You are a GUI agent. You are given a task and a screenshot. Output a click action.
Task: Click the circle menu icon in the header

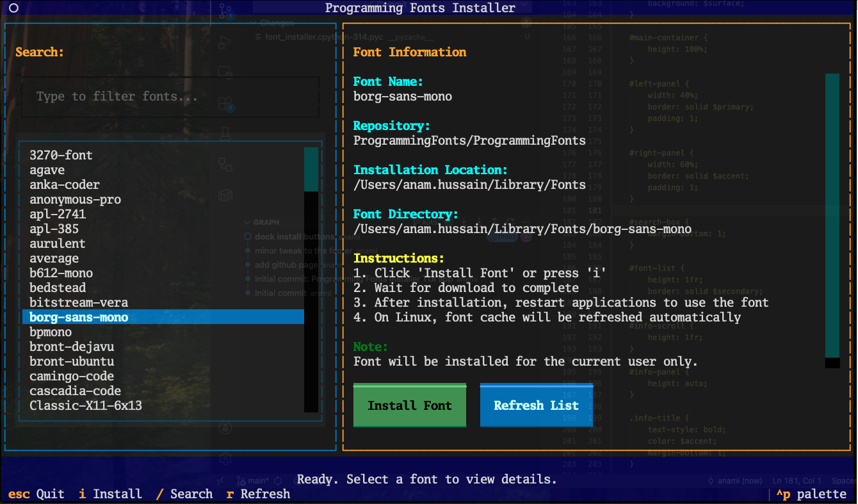pyautogui.click(x=14, y=8)
